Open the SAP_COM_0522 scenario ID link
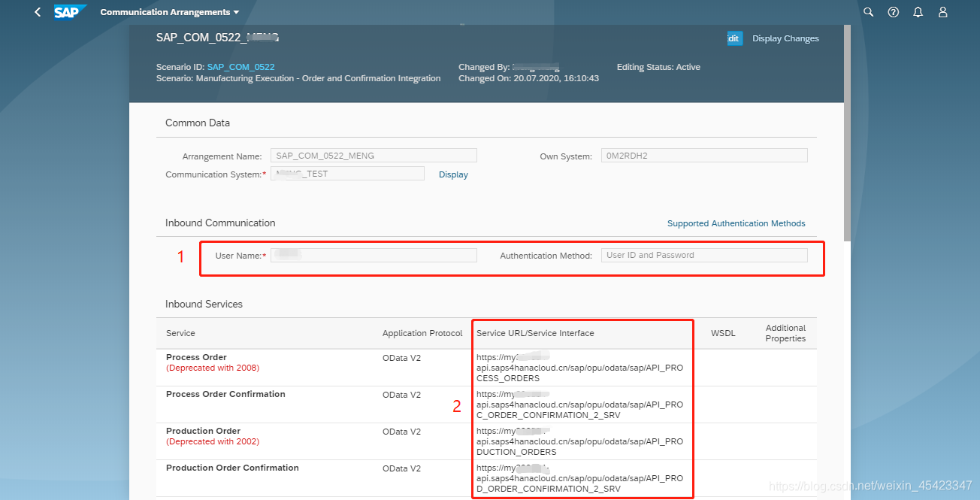The height and width of the screenshot is (500, 980). pyautogui.click(x=240, y=67)
